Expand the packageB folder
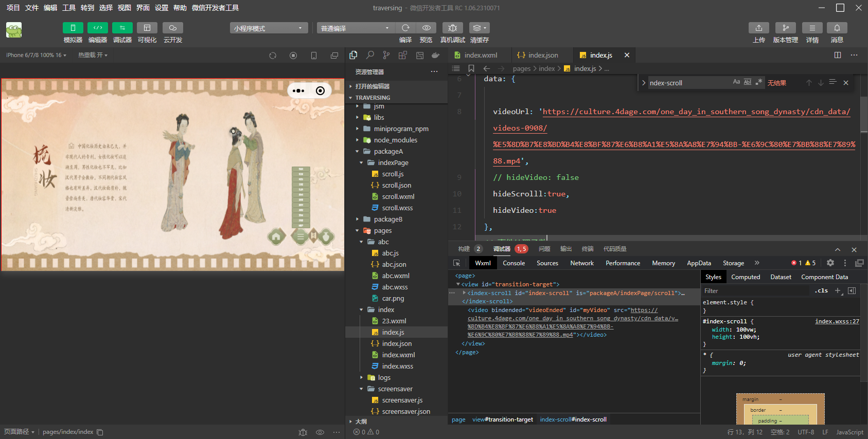Viewport: 868px width, 439px height. tap(388, 219)
